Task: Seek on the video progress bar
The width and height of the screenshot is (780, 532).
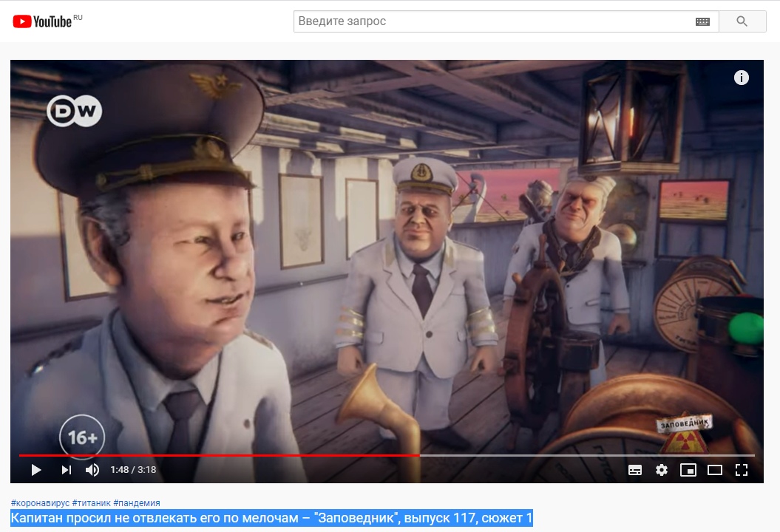Action: click(387, 455)
